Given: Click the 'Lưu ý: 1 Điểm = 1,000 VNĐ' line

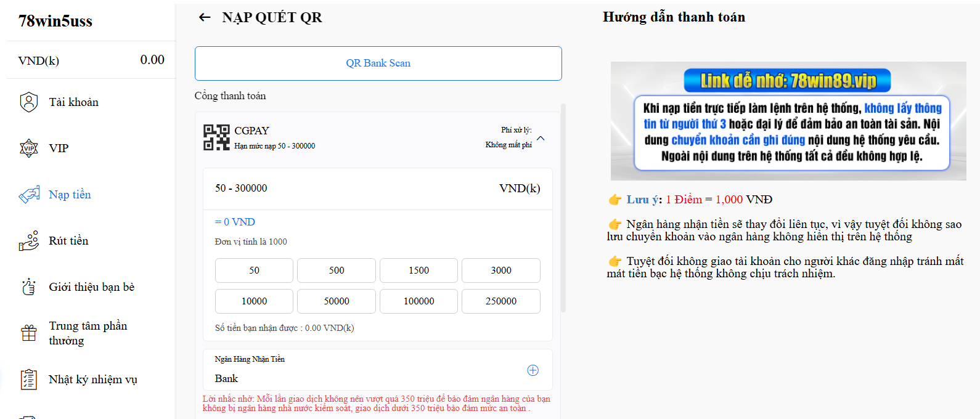Looking at the screenshot, I should pyautogui.click(x=690, y=200).
